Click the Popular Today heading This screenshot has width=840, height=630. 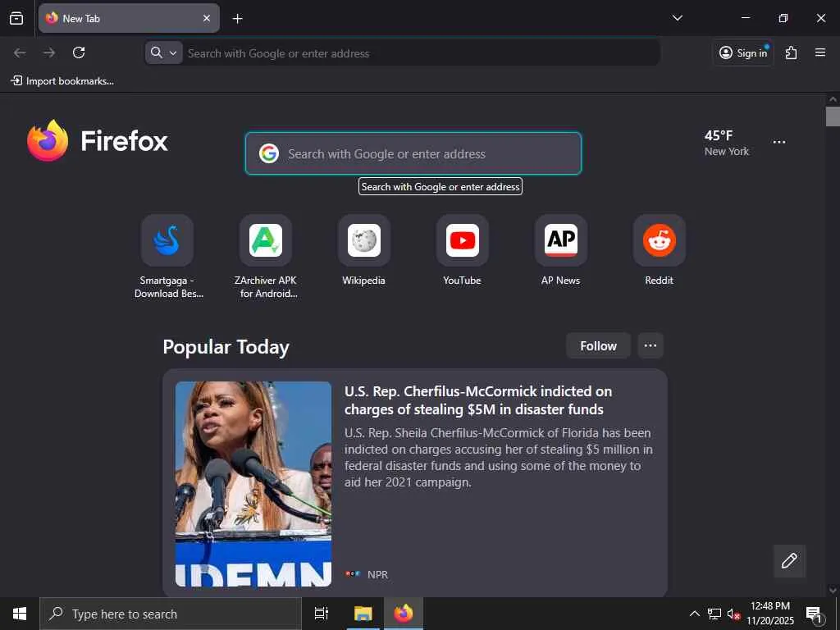coord(226,347)
